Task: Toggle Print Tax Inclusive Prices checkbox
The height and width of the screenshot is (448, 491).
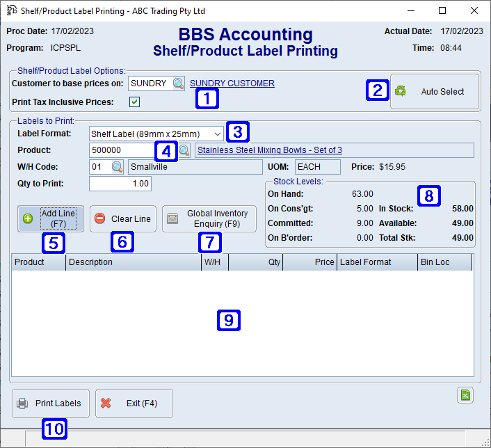Action: point(135,102)
